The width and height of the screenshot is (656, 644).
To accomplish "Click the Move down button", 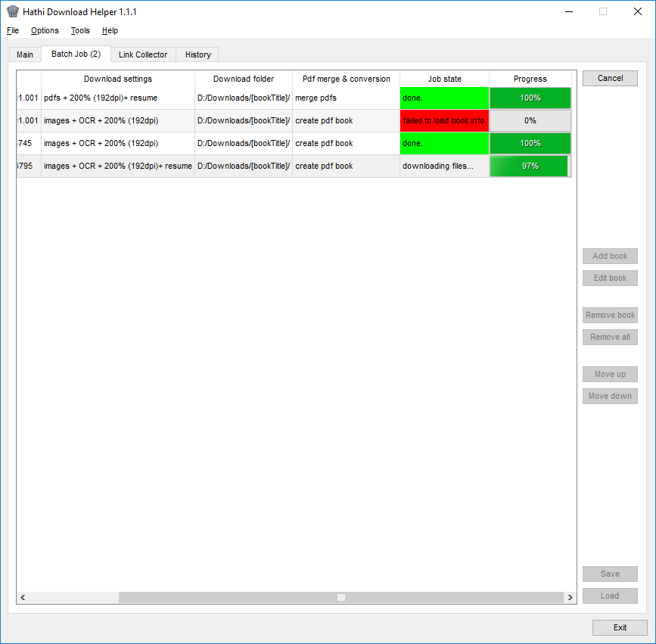I will (x=610, y=397).
